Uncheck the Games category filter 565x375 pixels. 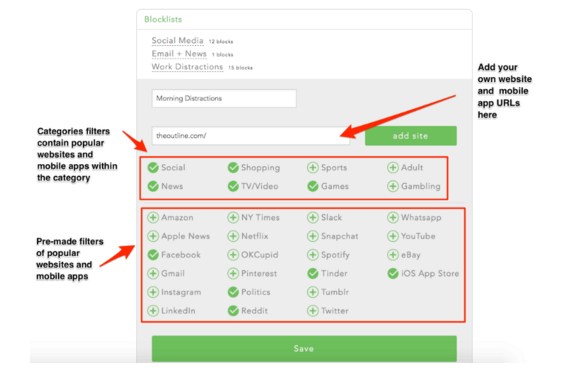pyautogui.click(x=313, y=186)
